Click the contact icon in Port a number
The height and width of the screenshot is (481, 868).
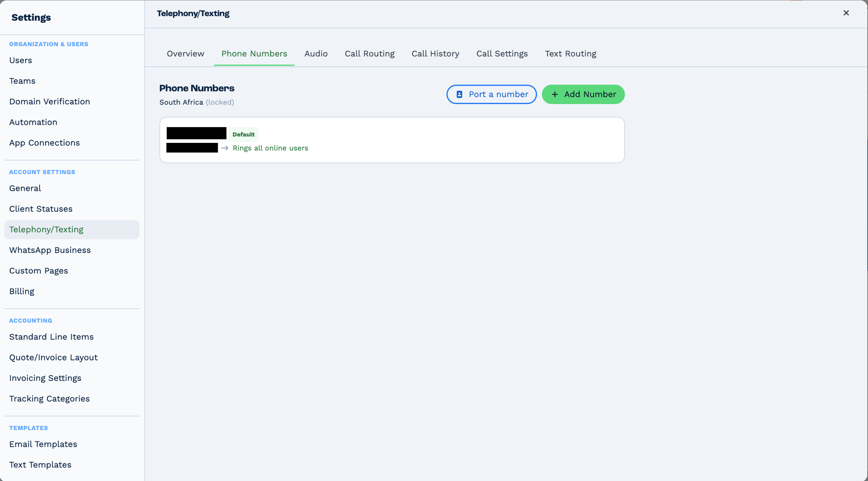[459, 94]
